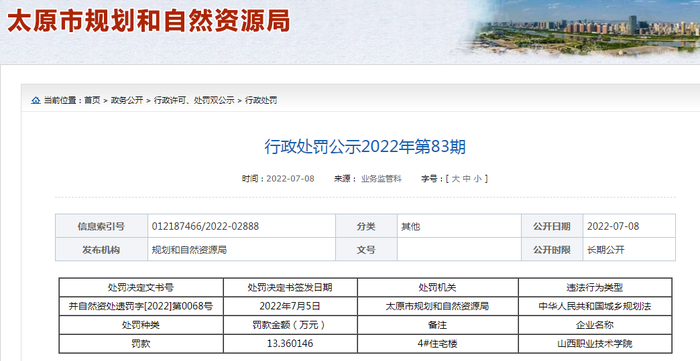Select the 行政处罚 breadcrumb link
The width and height of the screenshot is (700, 361).
click(261, 100)
